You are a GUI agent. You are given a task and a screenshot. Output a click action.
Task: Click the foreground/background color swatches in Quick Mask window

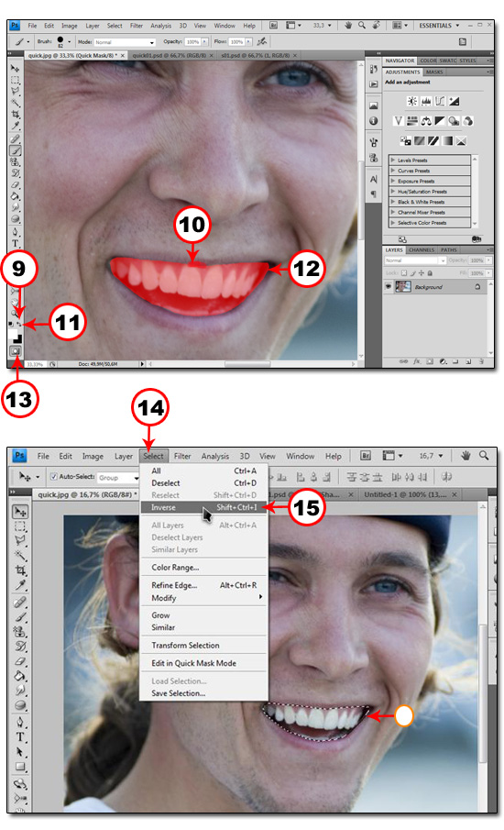pyautogui.click(x=15, y=337)
